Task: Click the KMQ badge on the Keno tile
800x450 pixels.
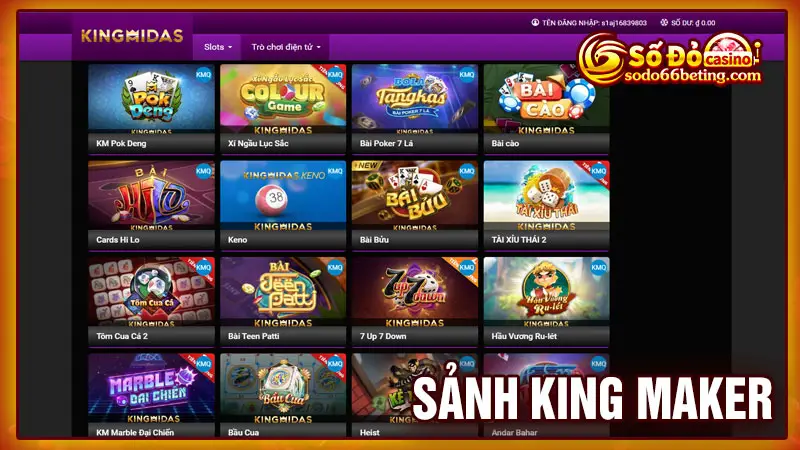Action: (335, 171)
